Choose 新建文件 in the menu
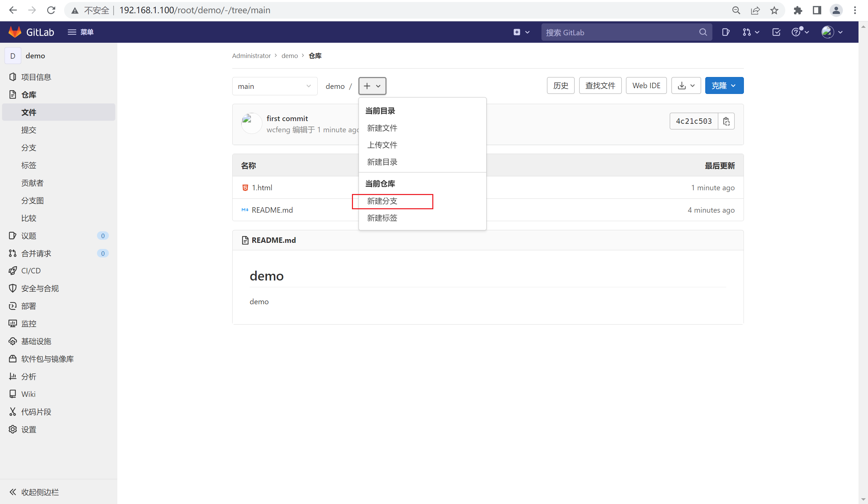The height and width of the screenshot is (504, 868). 382,128
